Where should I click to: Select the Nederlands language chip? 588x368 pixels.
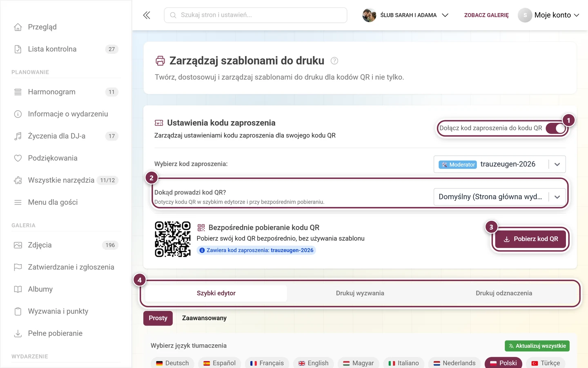tap(454, 363)
